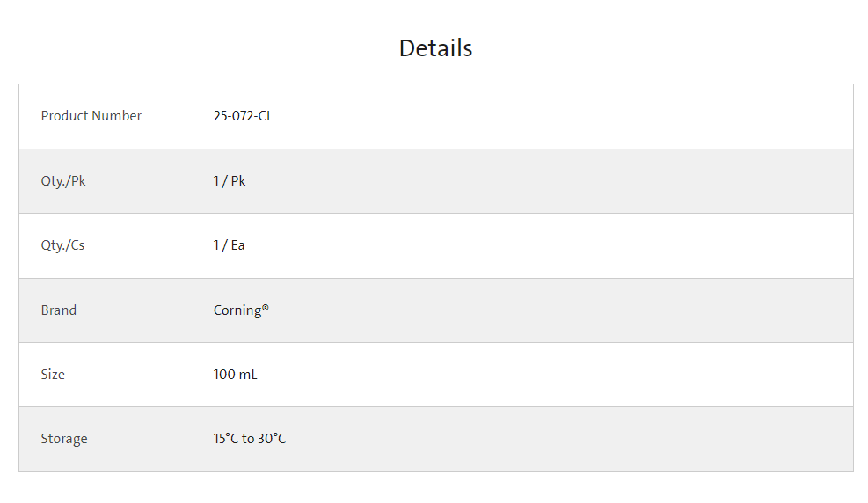Viewport: 868px width, 503px height.
Task: Click the registered trademark symbol after Corning
Action: tap(266, 307)
